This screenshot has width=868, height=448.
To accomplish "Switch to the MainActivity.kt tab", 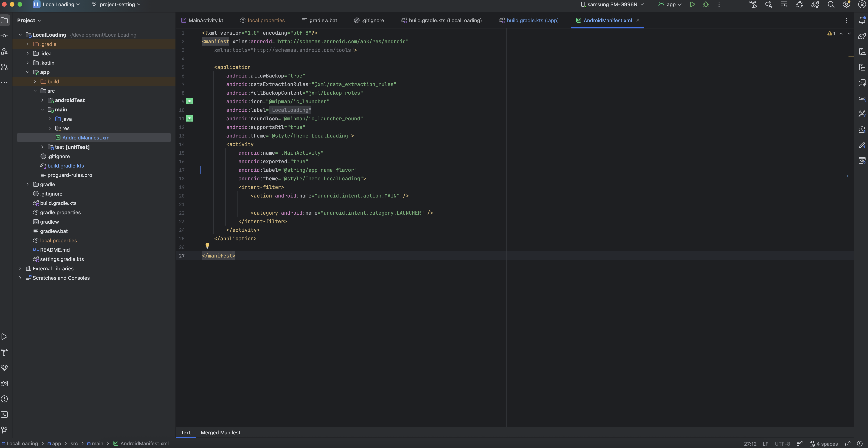I will pos(202,20).
